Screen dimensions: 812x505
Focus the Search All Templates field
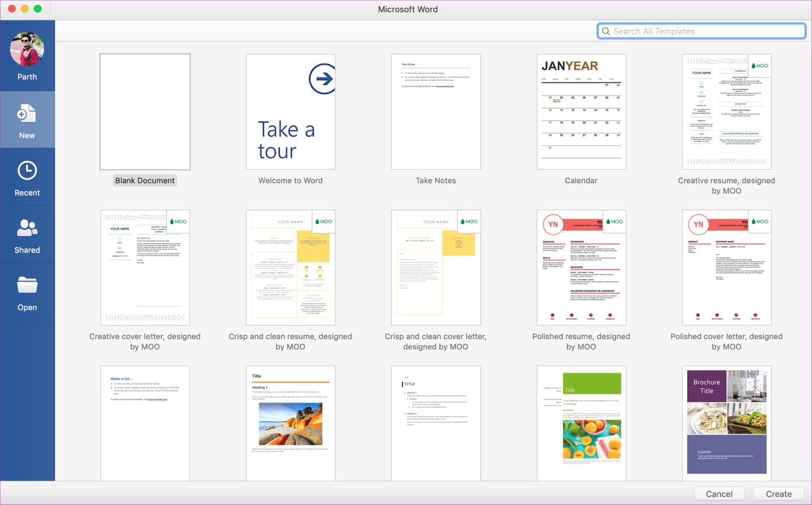[x=701, y=31]
